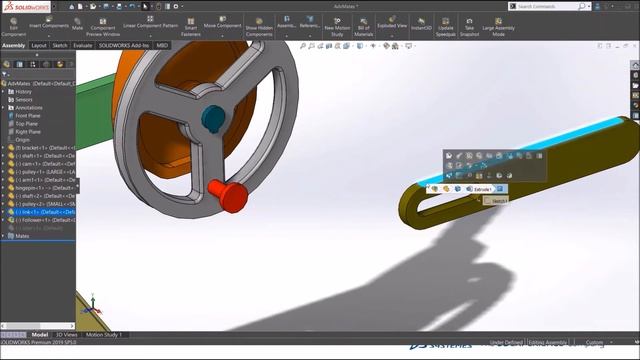Click the tree filter funnel icon
640x360 pixels.
(4, 74)
